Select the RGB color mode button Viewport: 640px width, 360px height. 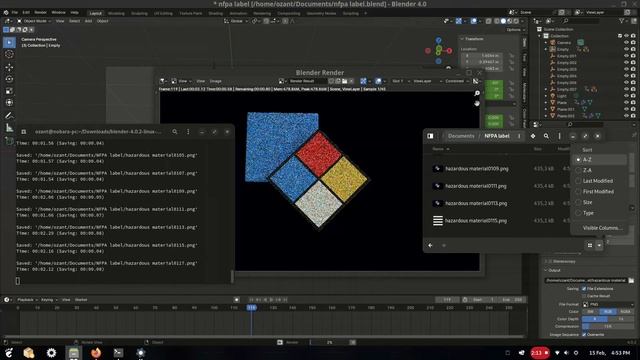(x=608, y=311)
